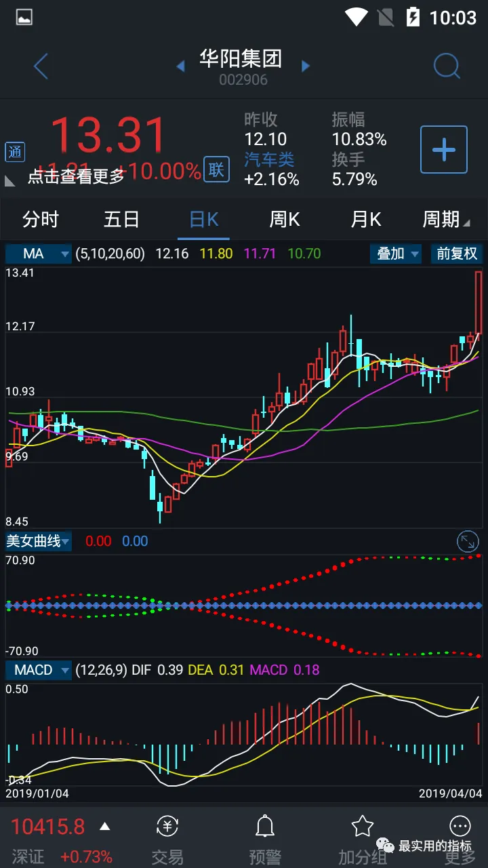Tap MA20 value 11.71

[260, 254]
